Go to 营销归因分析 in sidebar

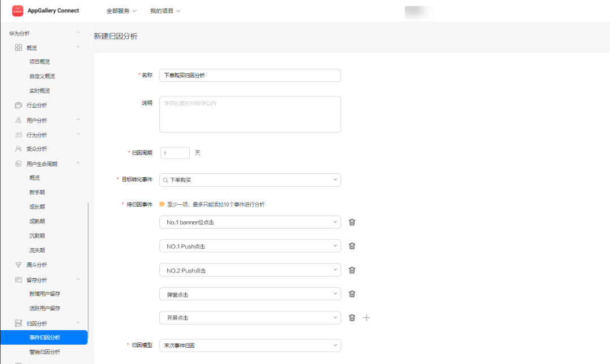tap(45, 352)
